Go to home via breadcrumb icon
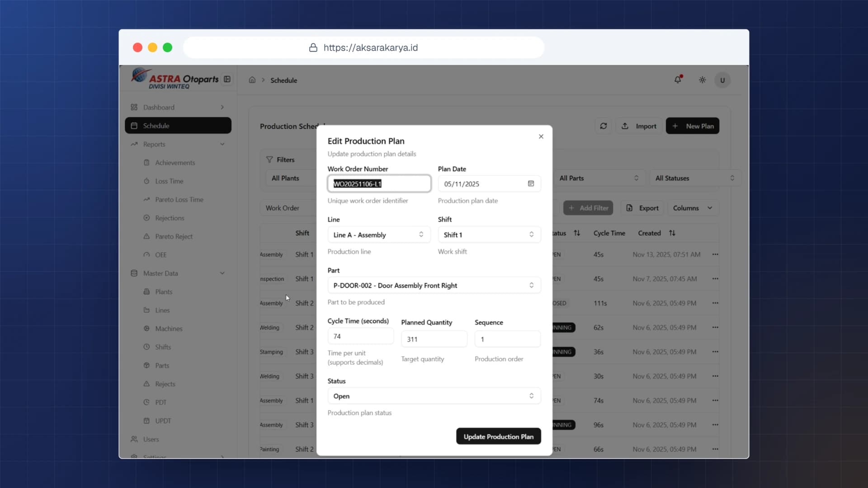 pyautogui.click(x=252, y=80)
